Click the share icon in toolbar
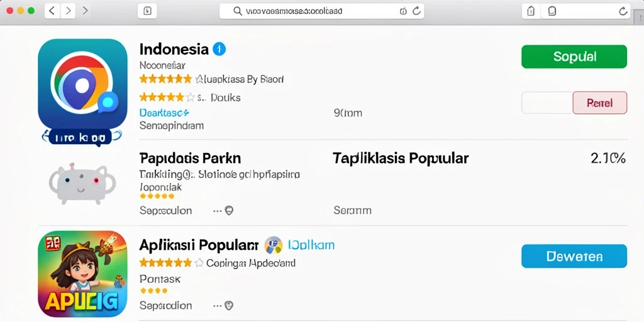Viewport: 644px width, 322px height. [531, 11]
